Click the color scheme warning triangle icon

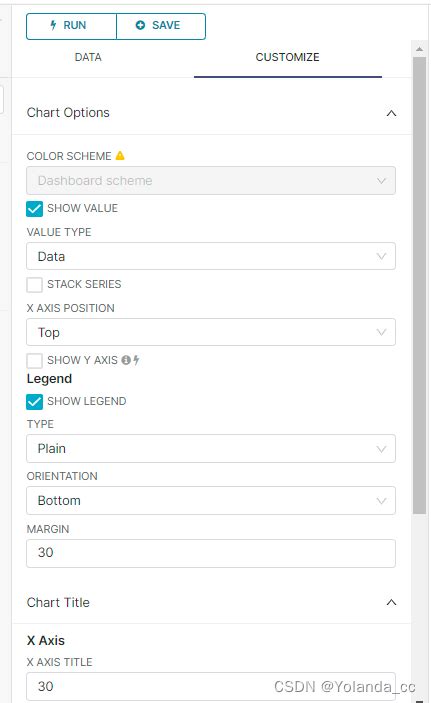pos(120,156)
